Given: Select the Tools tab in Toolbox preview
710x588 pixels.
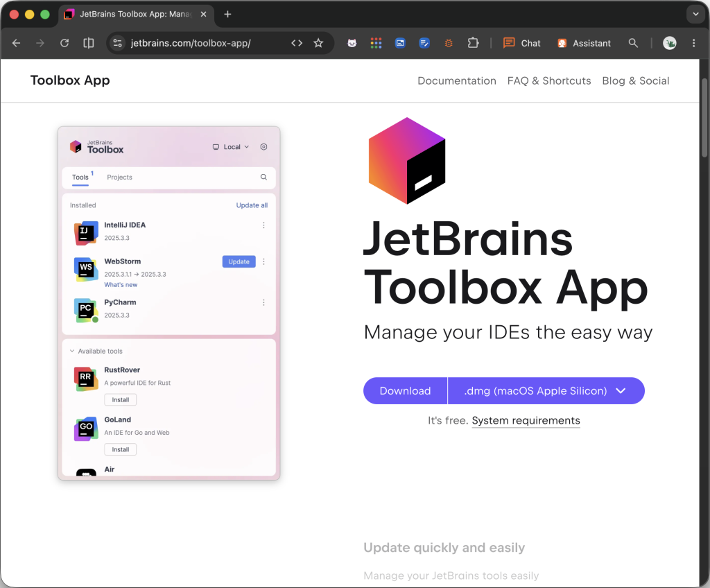Looking at the screenshot, I should [80, 177].
